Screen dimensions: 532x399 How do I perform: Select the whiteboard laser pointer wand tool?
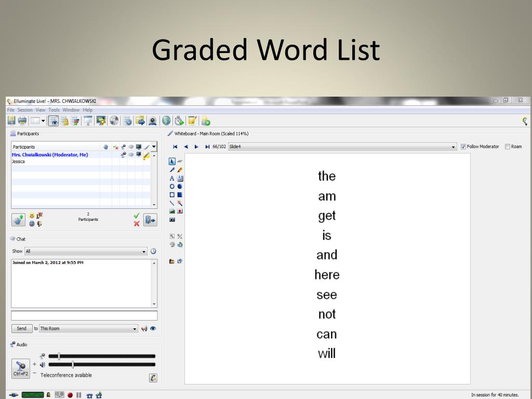[180, 203]
